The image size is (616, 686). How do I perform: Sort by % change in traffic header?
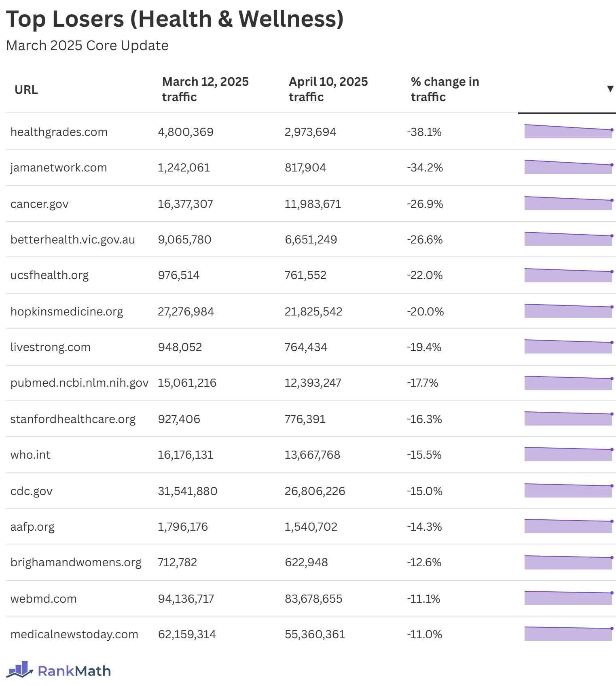pyautogui.click(x=445, y=89)
